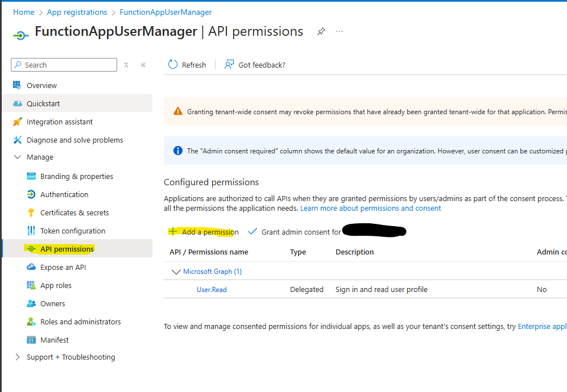
Task: Click the plus icon for Add a permission
Action: tap(173, 232)
